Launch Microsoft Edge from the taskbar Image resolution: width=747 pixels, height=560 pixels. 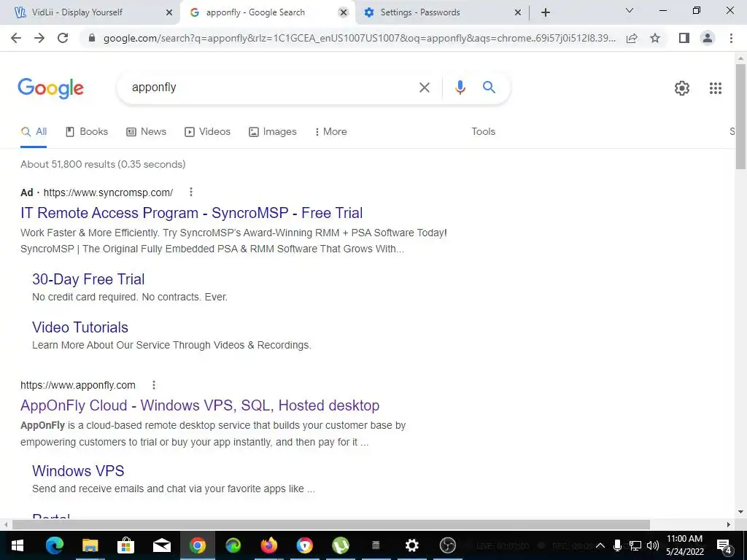coord(54,545)
